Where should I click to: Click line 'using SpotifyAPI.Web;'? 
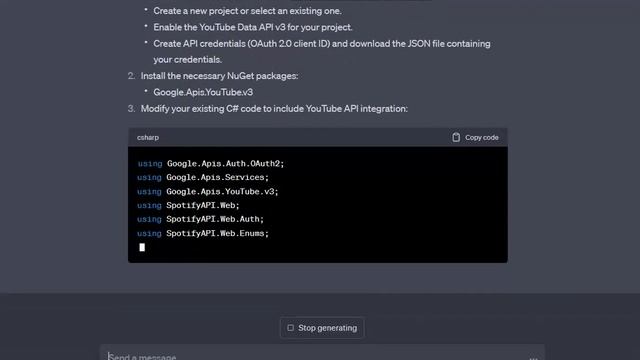pyautogui.click(x=188, y=205)
